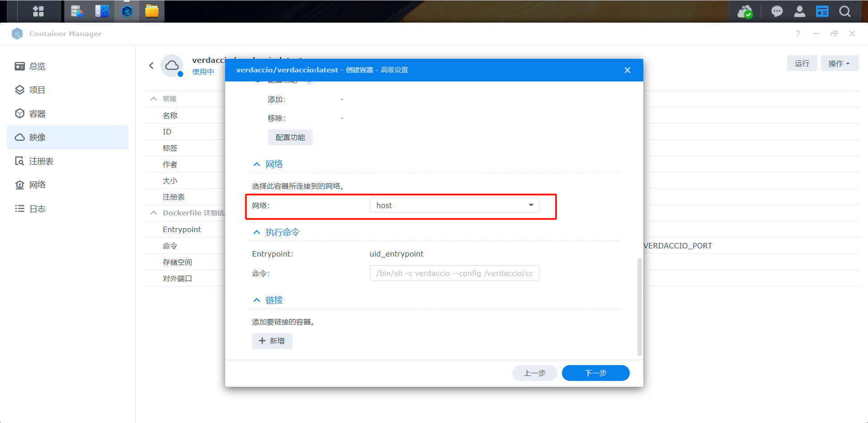The height and width of the screenshot is (423, 868).
Task: Open the 注册表 (Registry) section in sidebar
Action: pos(41,161)
